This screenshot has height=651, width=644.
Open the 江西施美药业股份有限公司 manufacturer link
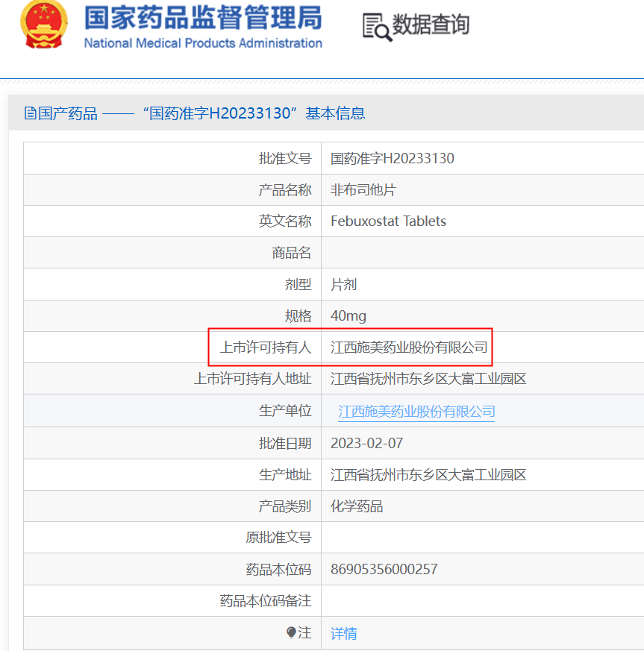point(416,412)
